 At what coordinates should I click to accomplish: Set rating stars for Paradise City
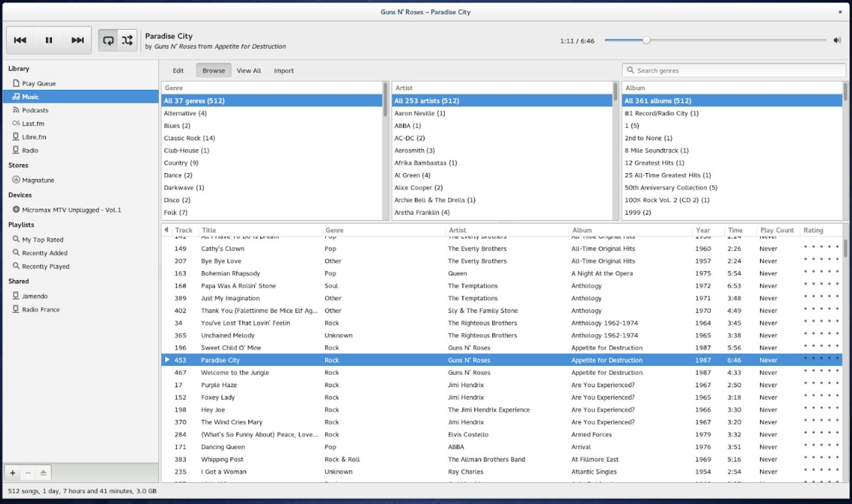click(821, 359)
